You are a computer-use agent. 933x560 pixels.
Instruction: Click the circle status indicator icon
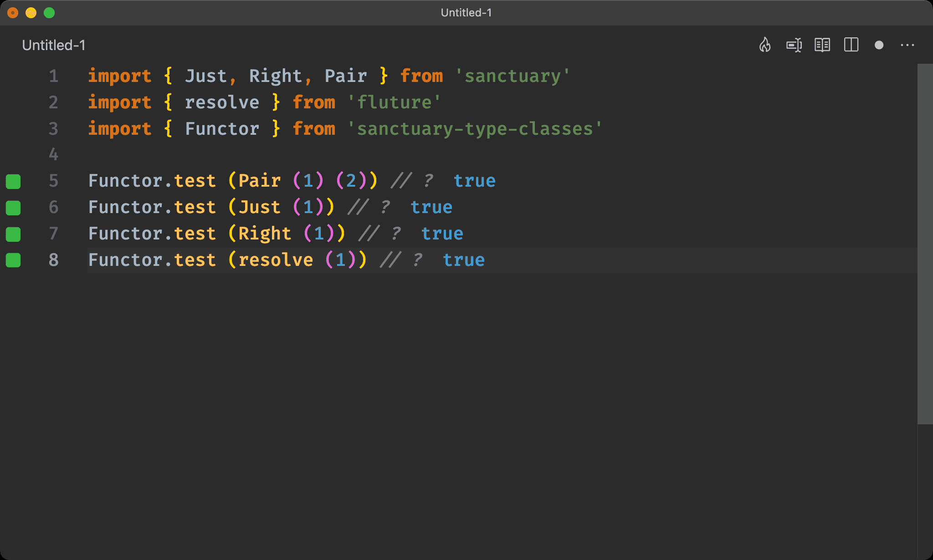click(x=878, y=45)
